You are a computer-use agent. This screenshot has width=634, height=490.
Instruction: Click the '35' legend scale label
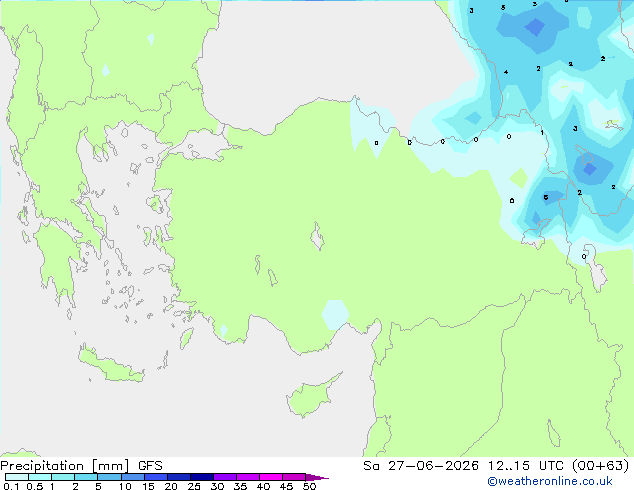click(240, 486)
